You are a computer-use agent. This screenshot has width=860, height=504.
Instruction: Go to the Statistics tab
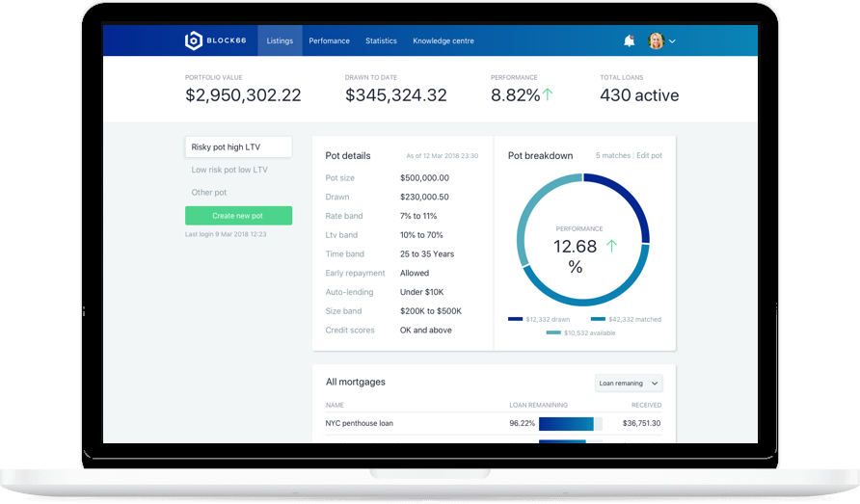[381, 40]
